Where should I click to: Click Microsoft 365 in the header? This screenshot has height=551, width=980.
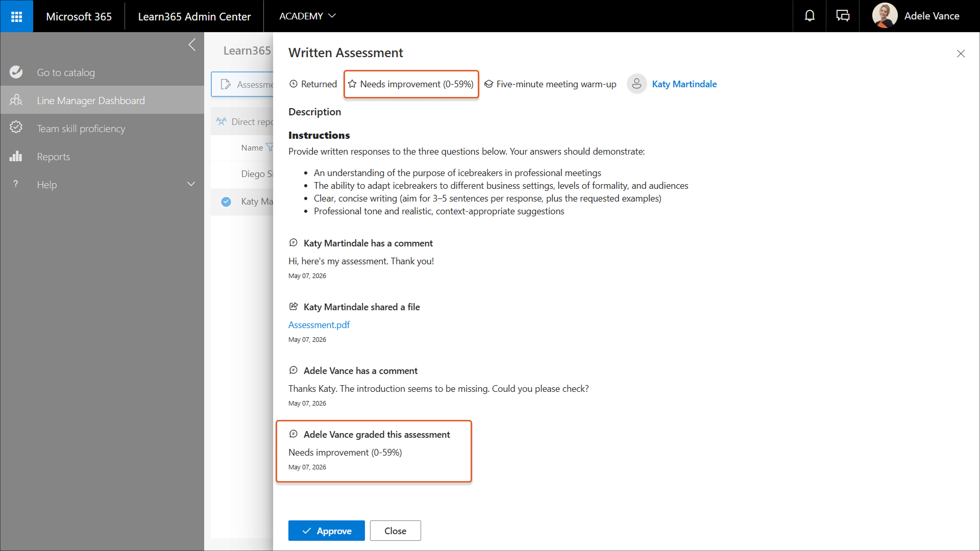79,16
